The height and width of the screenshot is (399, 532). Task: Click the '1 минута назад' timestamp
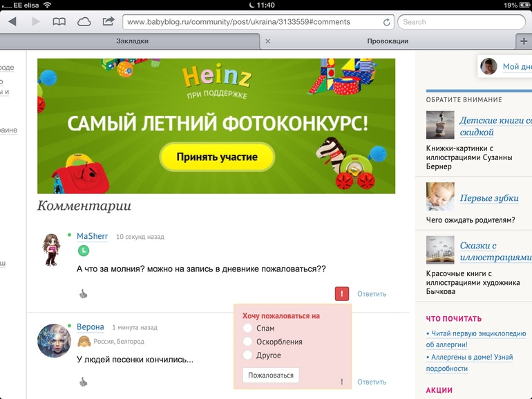(x=135, y=327)
